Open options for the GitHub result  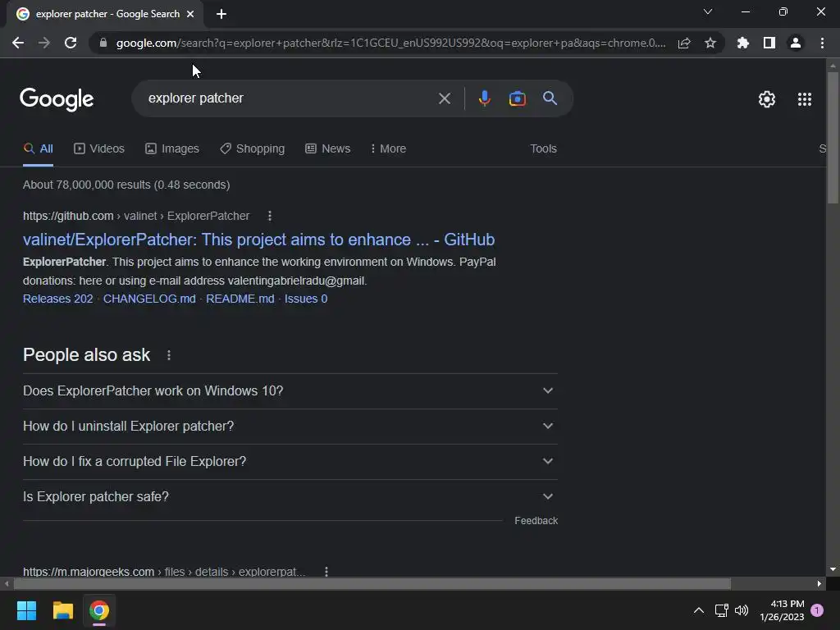(269, 216)
